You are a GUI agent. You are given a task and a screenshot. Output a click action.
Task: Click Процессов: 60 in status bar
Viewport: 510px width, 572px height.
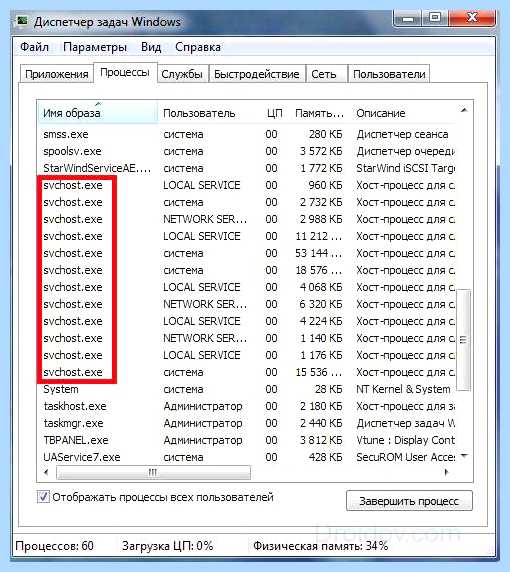(x=54, y=546)
